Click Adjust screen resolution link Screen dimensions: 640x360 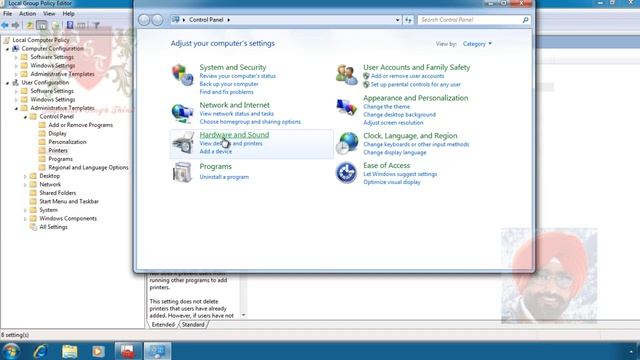point(393,123)
